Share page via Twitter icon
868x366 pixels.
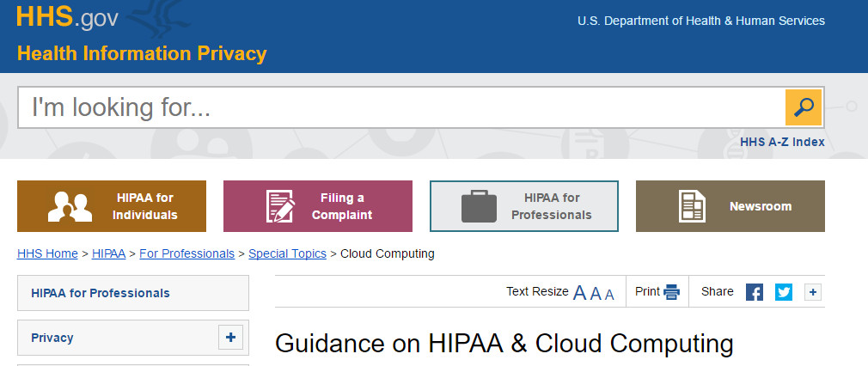click(x=783, y=292)
